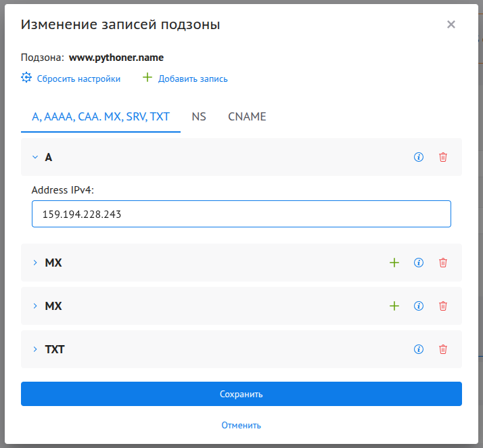Open info for the second MX record
The width and height of the screenshot is (483, 448).
(418, 306)
